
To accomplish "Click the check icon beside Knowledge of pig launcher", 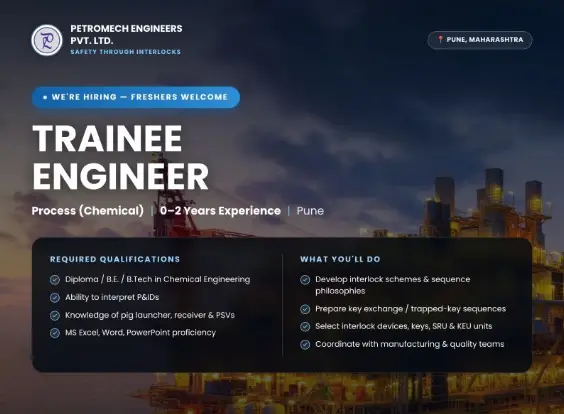I will click(x=55, y=315).
